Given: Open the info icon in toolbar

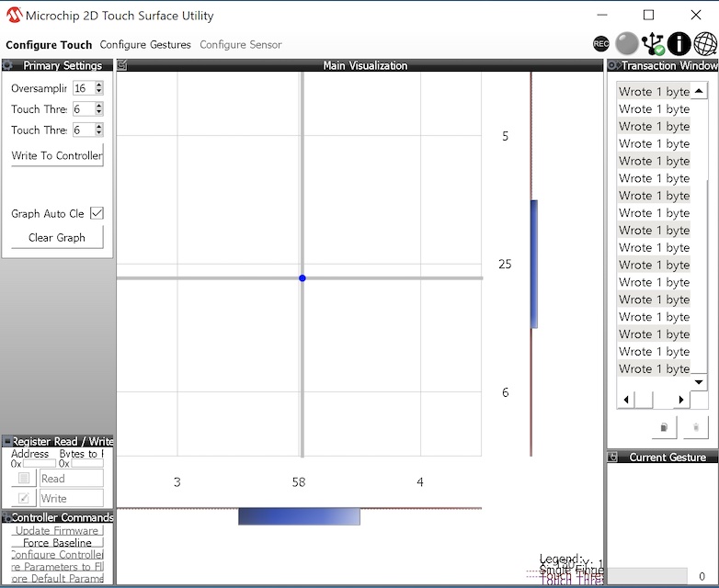Looking at the screenshot, I should [x=679, y=43].
